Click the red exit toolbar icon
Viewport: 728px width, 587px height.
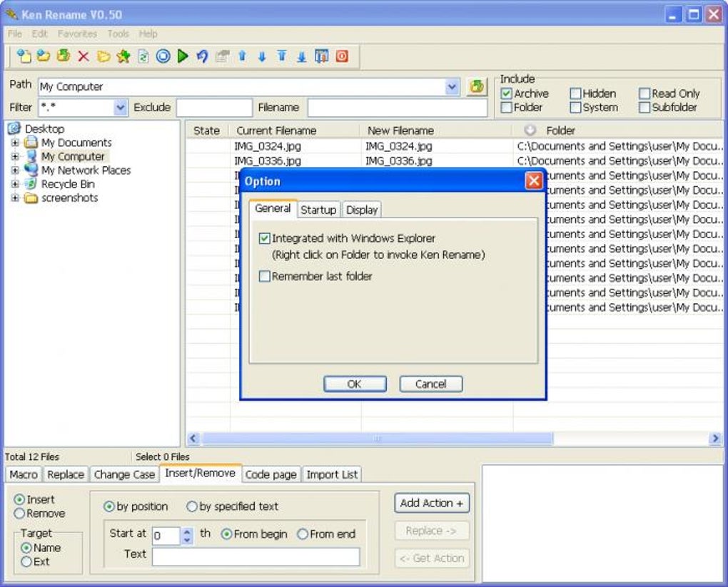[342, 56]
